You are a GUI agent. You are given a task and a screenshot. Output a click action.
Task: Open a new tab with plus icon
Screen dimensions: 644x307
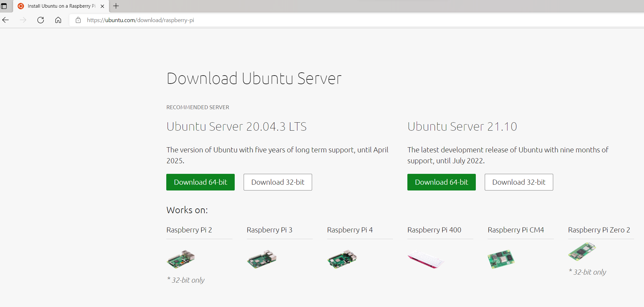116,6
